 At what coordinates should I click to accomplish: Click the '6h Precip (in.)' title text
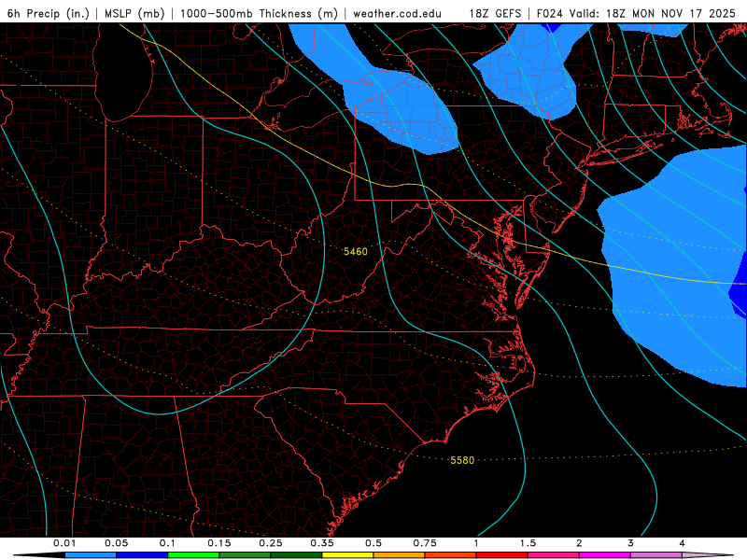[x=49, y=13]
